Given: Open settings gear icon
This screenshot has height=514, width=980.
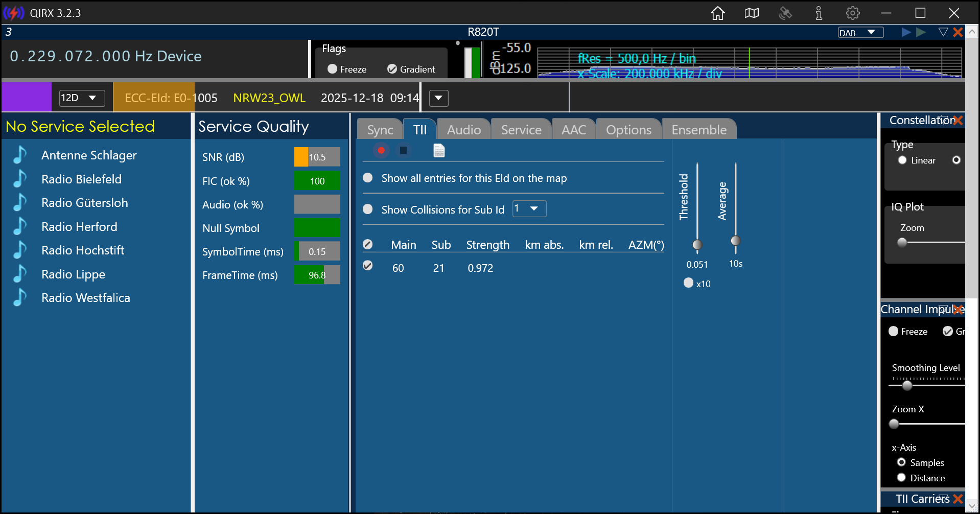Looking at the screenshot, I should click(852, 13).
